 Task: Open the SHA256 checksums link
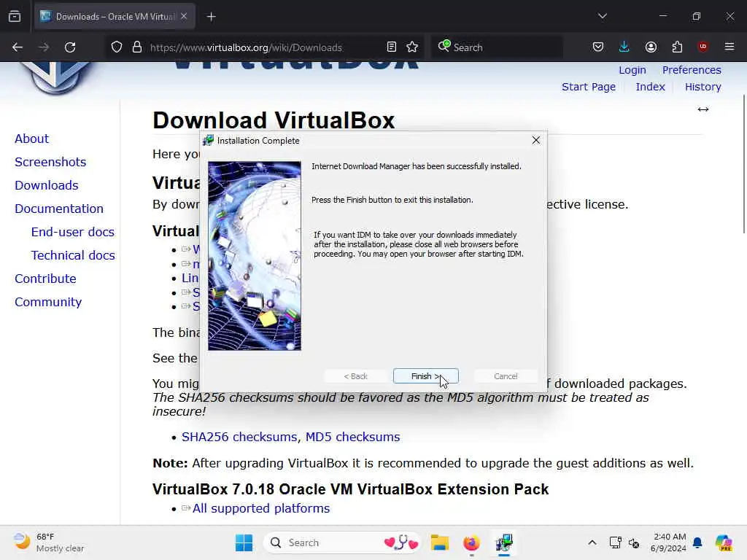tap(239, 437)
